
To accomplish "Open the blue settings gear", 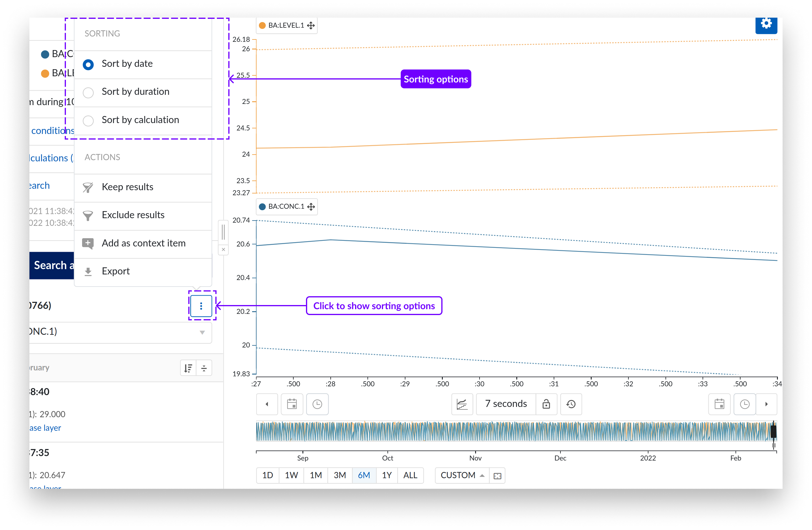I will 766,24.
